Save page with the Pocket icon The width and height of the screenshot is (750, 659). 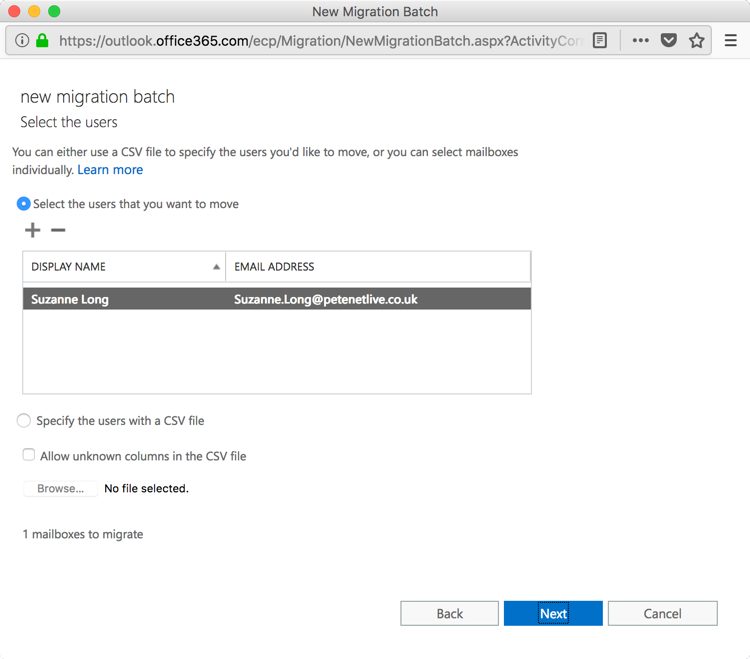[669, 41]
